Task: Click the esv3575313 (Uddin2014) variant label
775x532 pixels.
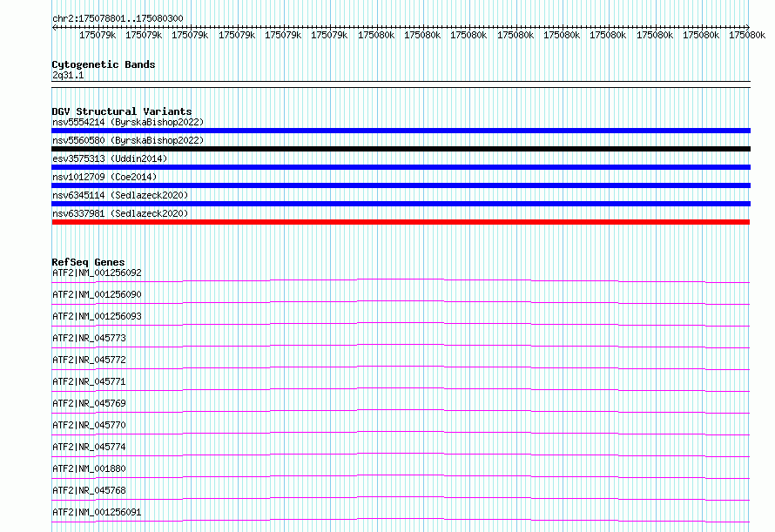Action: tap(110, 158)
